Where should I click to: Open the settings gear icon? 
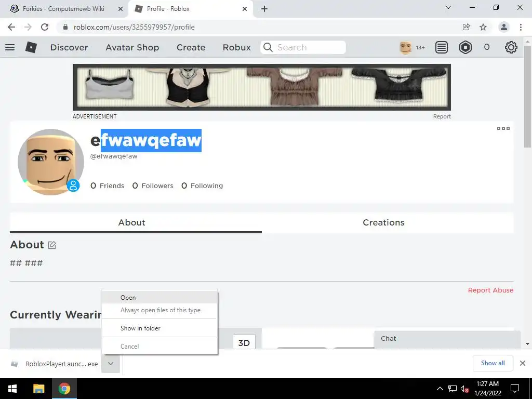(511, 47)
